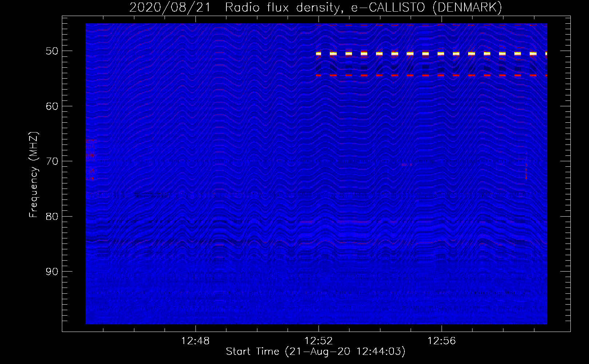The height and width of the screenshot is (364, 589).
Task: Click the 80 frequency tick label
Action: 52,217
